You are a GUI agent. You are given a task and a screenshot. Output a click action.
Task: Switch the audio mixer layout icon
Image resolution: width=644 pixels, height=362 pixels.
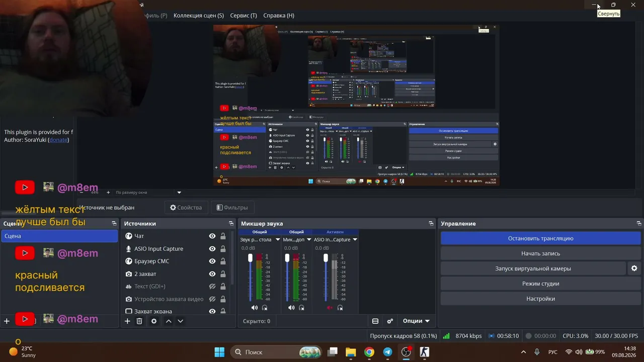pos(375,321)
